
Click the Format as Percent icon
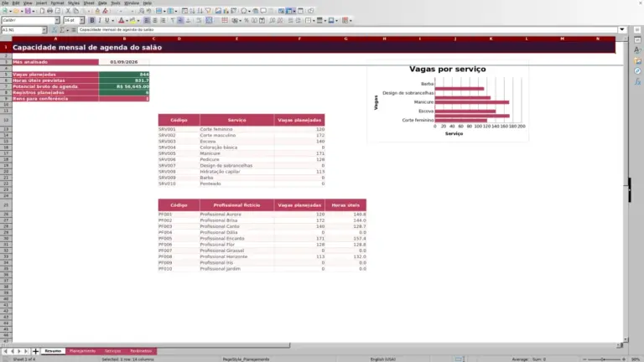[x=247, y=20]
